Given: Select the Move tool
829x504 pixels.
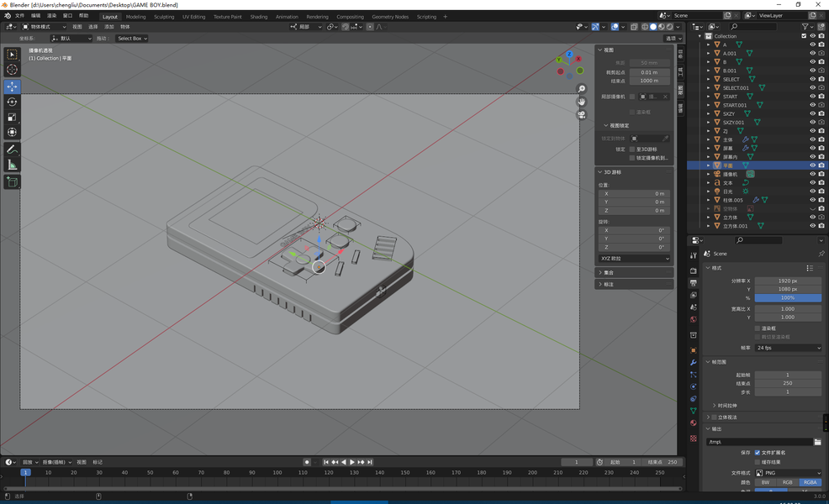Looking at the screenshot, I should click(x=12, y=87).
